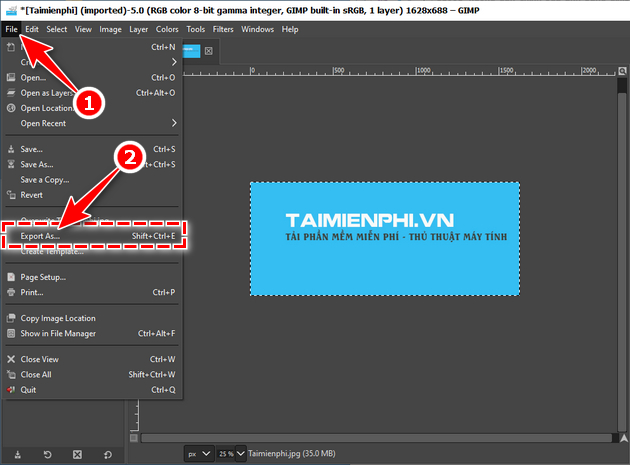Click the TAIMIENPHI.VN image on canvas
The width and height of the screenshot is (630, 465).
click(385, 239)
